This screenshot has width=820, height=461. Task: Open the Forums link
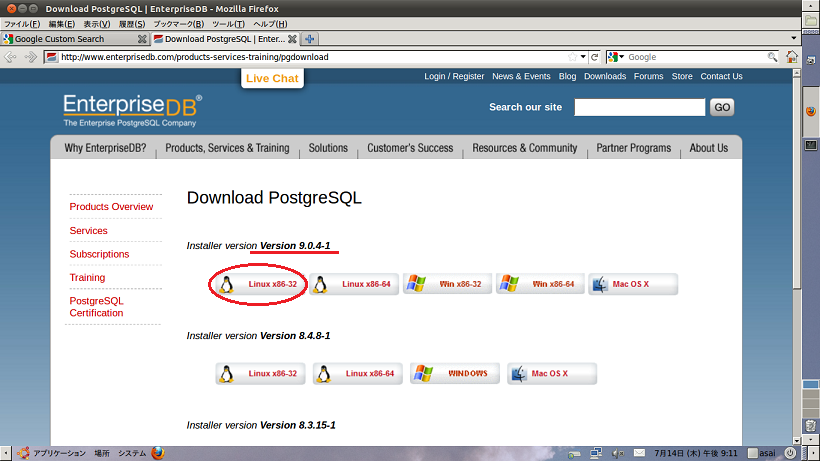(648, 76)
